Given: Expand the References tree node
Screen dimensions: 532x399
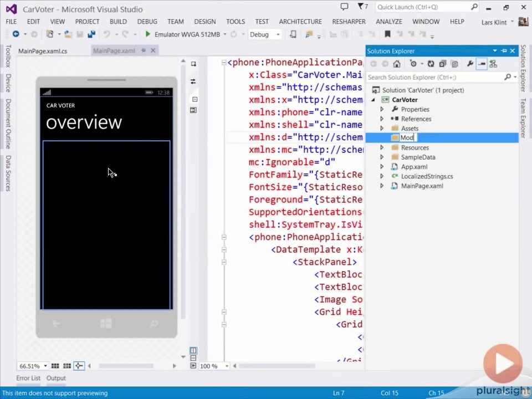Looking at the screenshot, I should coord(382,119).
